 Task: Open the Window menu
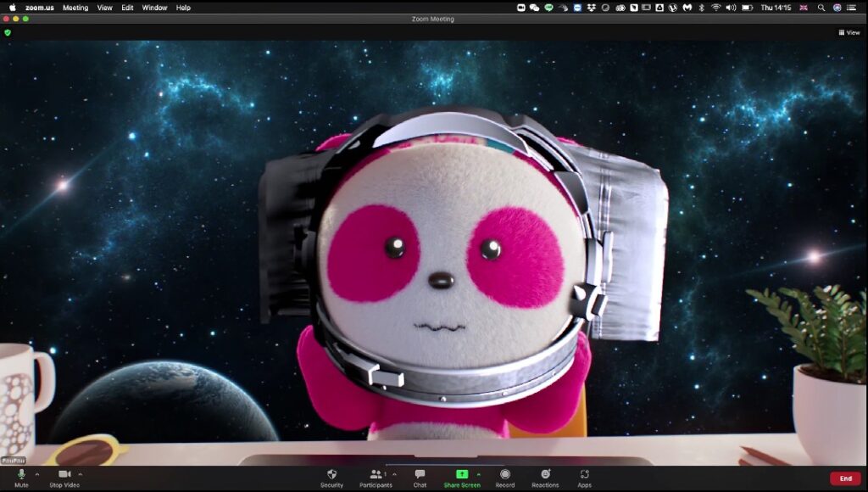tap(154, 8)
